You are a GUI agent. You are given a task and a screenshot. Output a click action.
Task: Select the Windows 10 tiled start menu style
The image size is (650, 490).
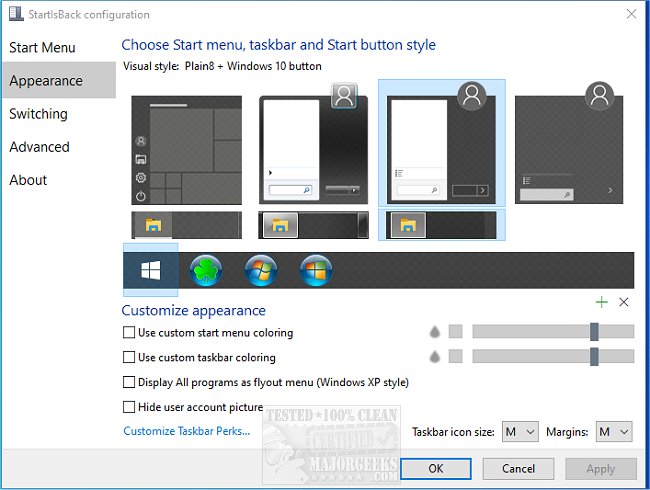187,150
